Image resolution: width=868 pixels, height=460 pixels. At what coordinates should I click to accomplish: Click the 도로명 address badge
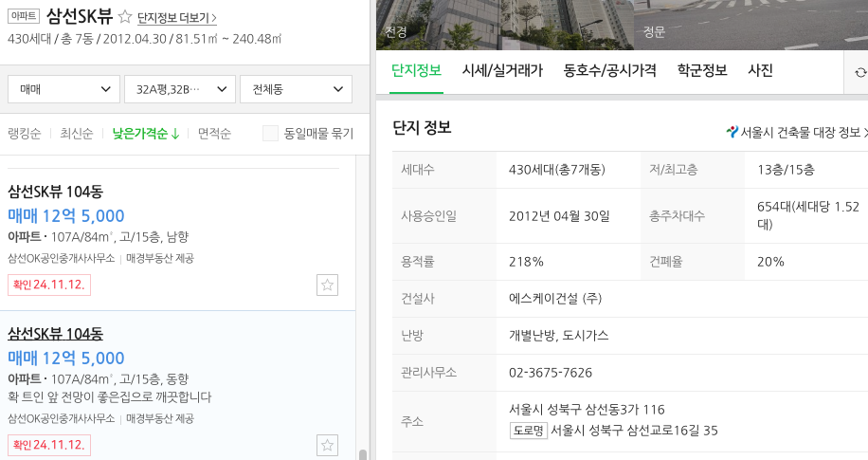click(x=528, y=430)
